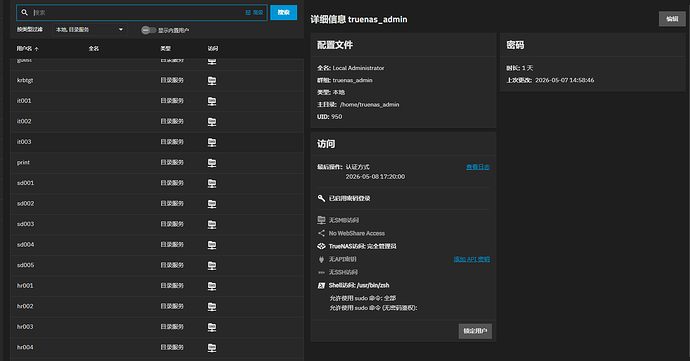690x361 pixels.
Task: Click the access icon in sd002 row
Action: tap(212, 204)
